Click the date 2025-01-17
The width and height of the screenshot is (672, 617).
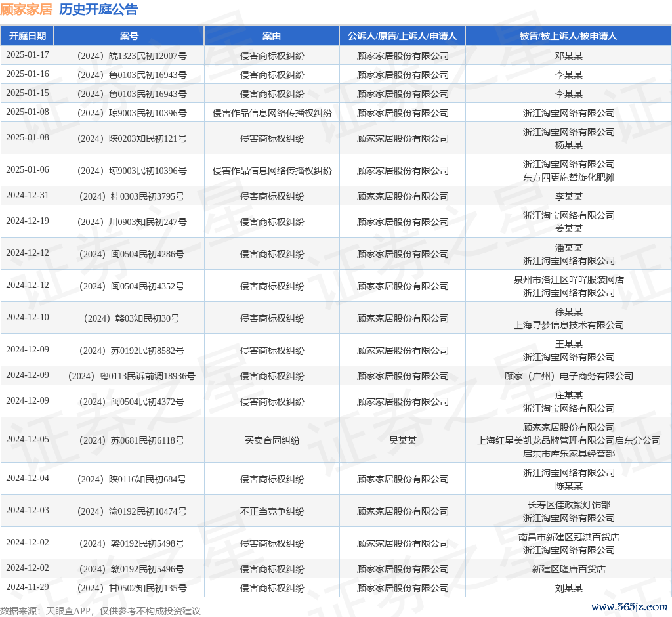[x=28, y=55]
